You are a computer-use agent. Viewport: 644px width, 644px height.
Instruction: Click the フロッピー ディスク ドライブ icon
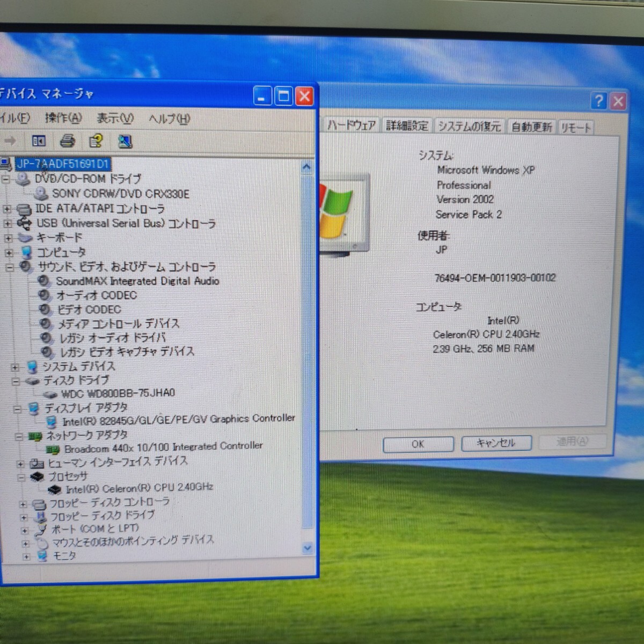40,517
